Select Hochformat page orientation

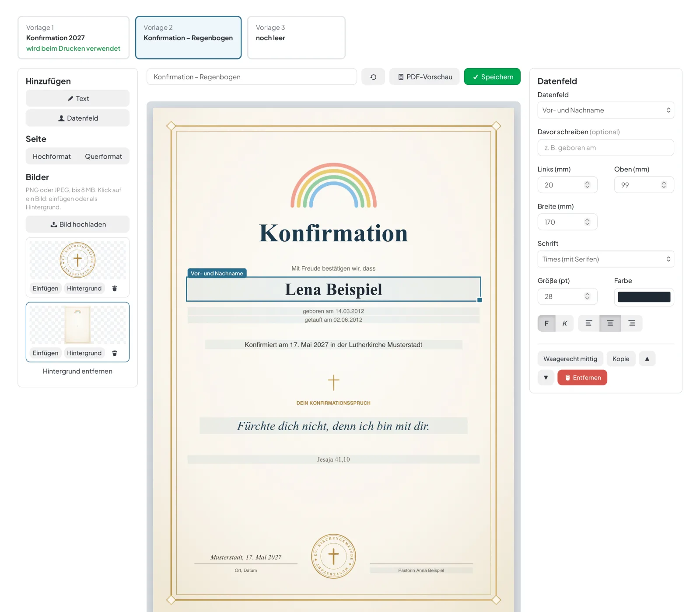coord(52,156)
